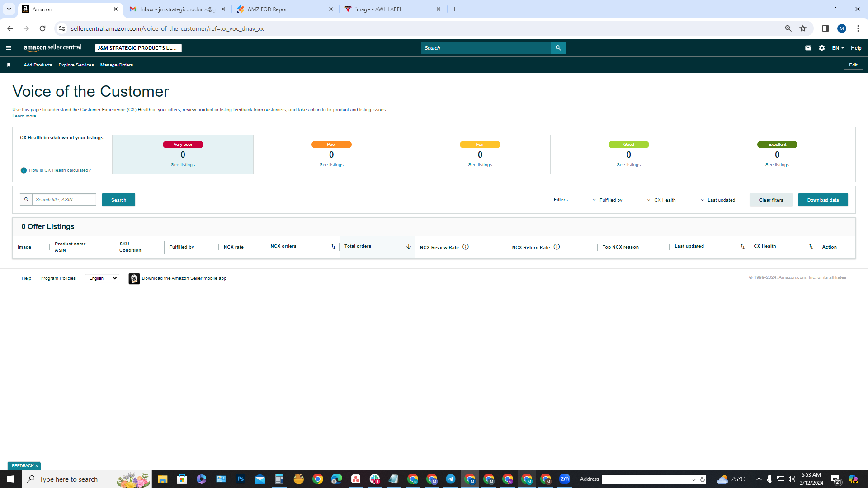Image resolution: width=868 pixels, height=488 pixels.
Task: Click the Edit button in the favorites bar
Action: (x=853, y=65)
